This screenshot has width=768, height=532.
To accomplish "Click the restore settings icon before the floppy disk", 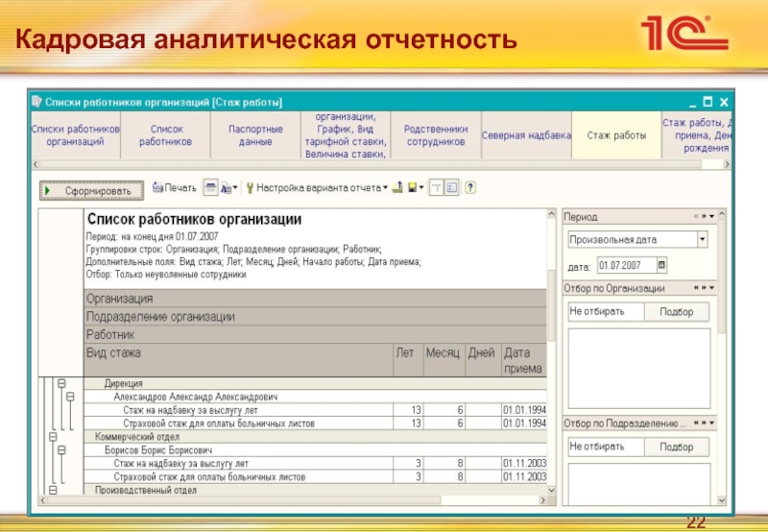I will click(397, 188).
